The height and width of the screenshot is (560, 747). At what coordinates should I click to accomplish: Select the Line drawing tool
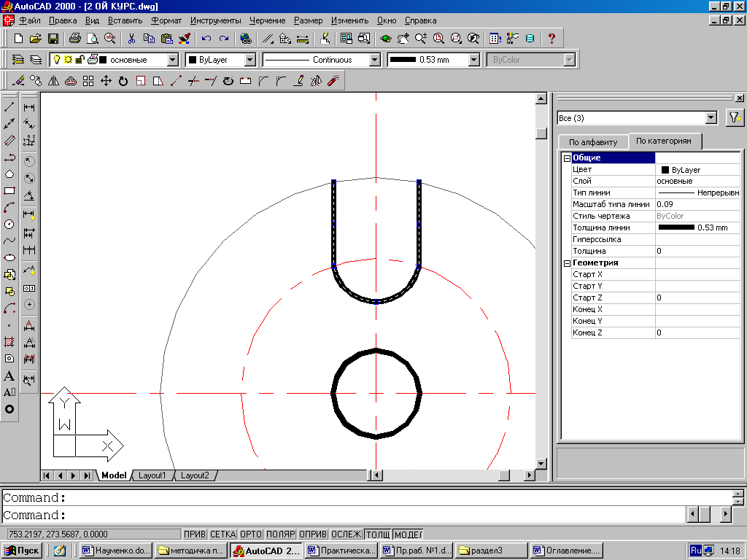coord(9,106)
